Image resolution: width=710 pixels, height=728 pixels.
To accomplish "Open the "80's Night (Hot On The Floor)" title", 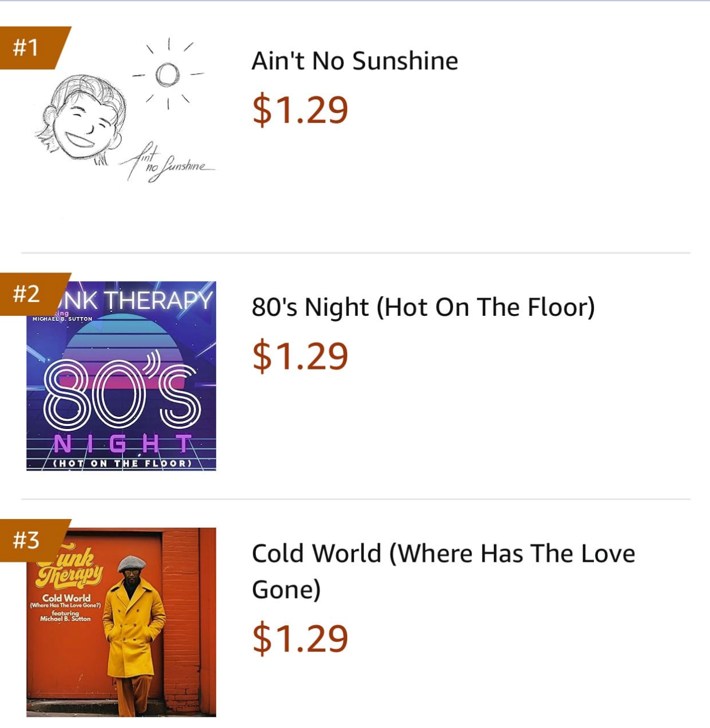I will [x=423, y=307].
